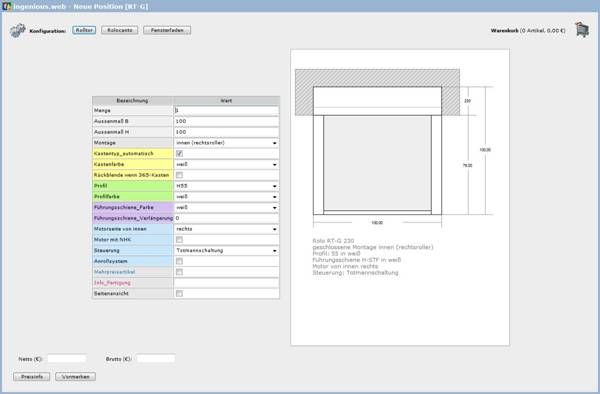600x394 pixels.
Task: Enable Rückblende wenn 365-Kasten checkbox
Action: pos(179,175)
